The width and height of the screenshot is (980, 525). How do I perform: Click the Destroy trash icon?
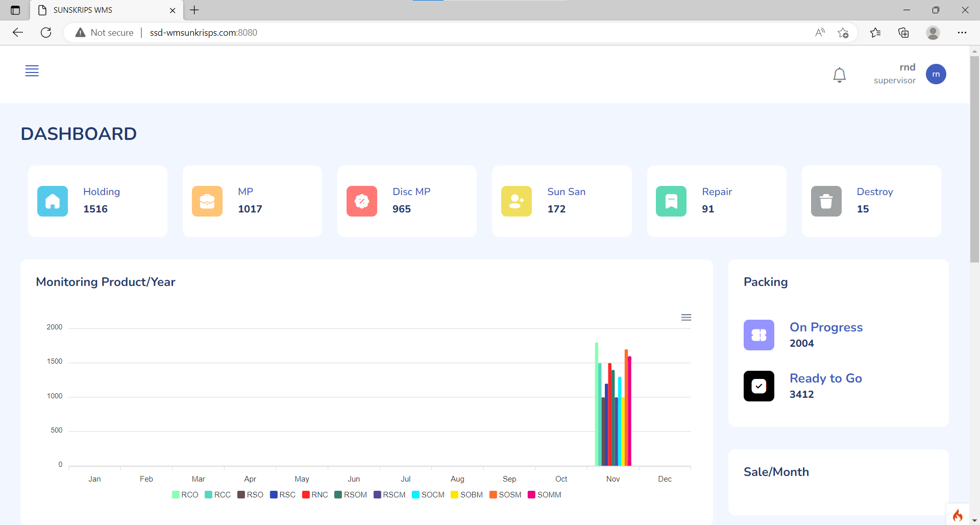(826, 201)
